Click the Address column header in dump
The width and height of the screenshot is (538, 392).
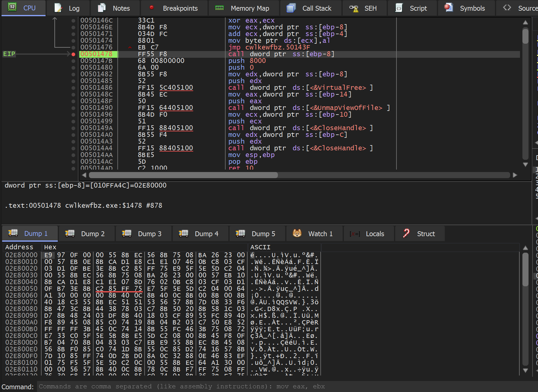19,247
